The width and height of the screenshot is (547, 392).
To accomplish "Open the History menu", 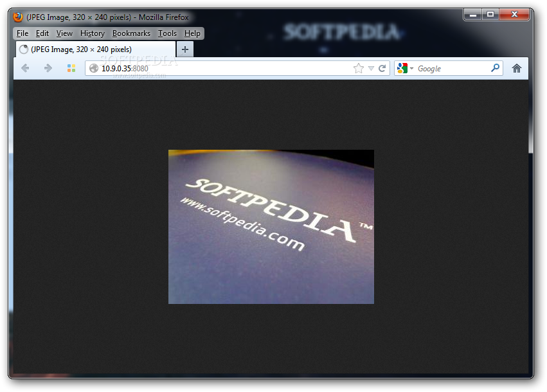I will 93,33.
